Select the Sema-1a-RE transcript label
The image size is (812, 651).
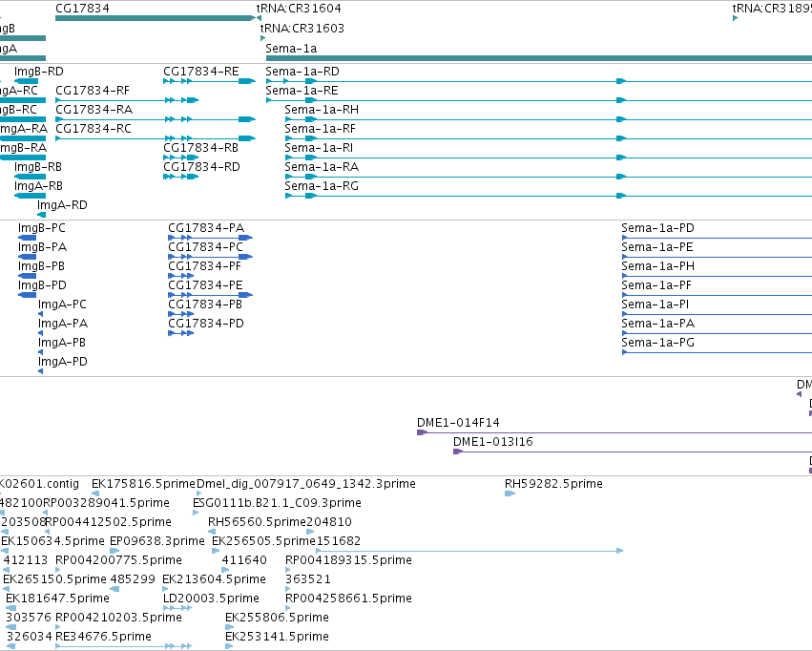click(x=302, y=91)
